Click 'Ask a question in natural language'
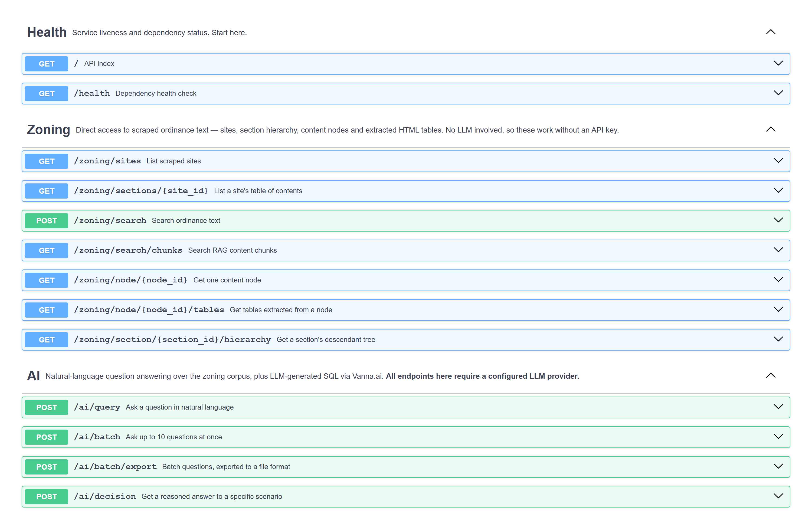Screen dimensions: 812x514 [x=180, y=407]
